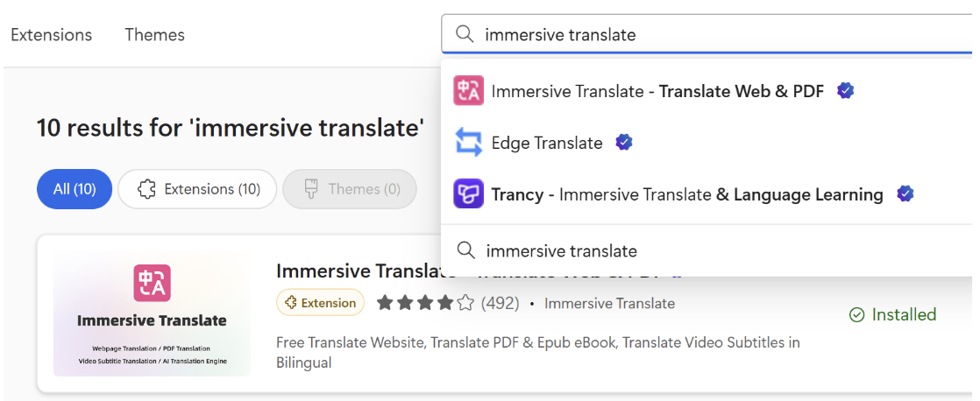Choose Trancy Language Learning suggestion
This screenshot has width=980, height=401.
687,194
